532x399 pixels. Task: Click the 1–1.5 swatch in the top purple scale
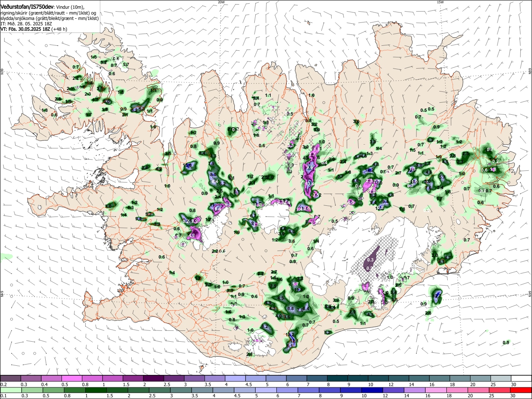pos(112,378)
